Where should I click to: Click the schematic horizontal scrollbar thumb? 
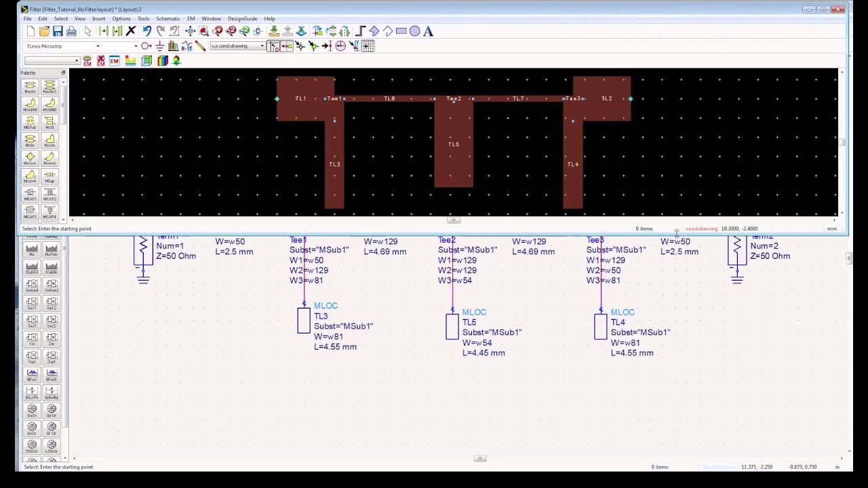(x=479, y=459)
